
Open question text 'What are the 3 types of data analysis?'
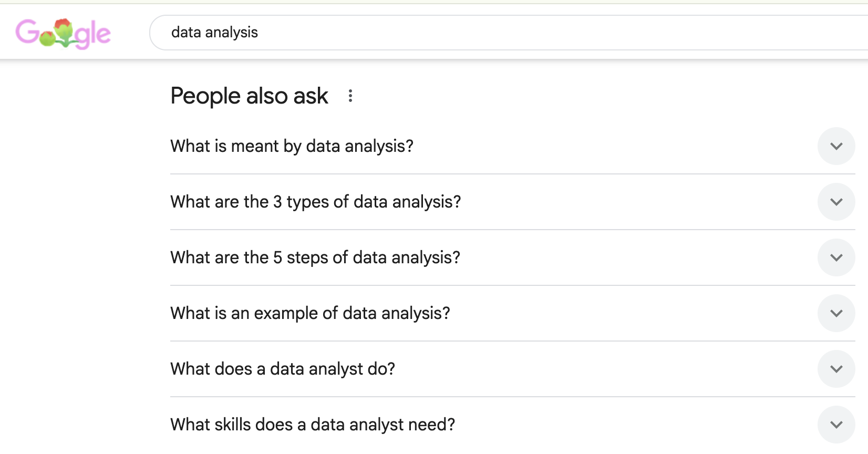(x=316, y=202)
